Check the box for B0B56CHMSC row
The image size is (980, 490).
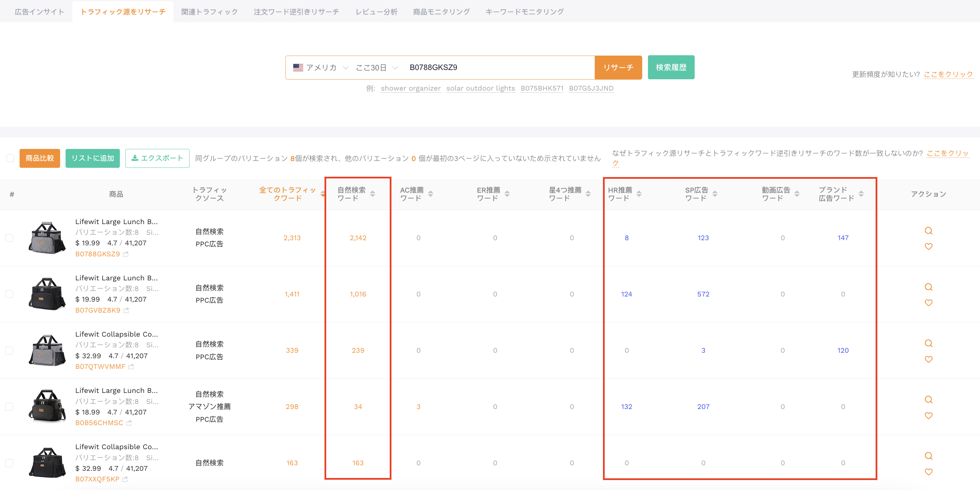click(9, 406)
